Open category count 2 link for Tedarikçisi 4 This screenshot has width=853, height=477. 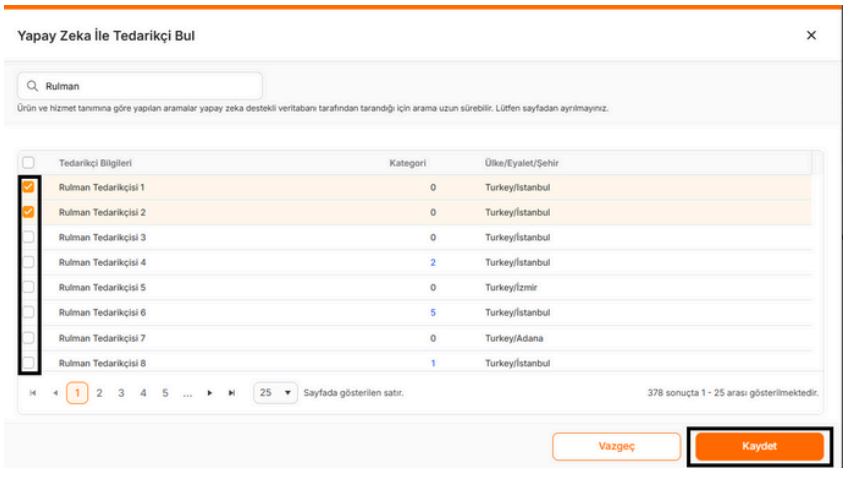[x=433, y=262]
